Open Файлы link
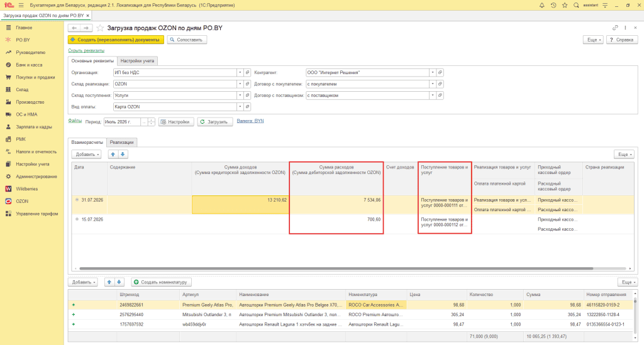 [75, 121]
